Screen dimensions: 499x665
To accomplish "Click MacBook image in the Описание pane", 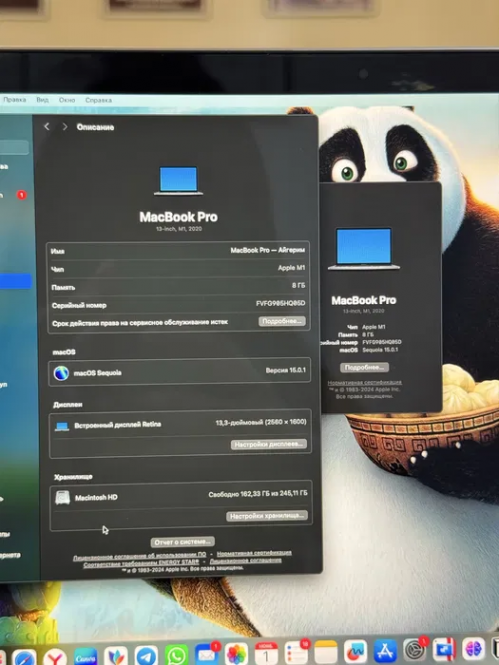I will point(178,181).
